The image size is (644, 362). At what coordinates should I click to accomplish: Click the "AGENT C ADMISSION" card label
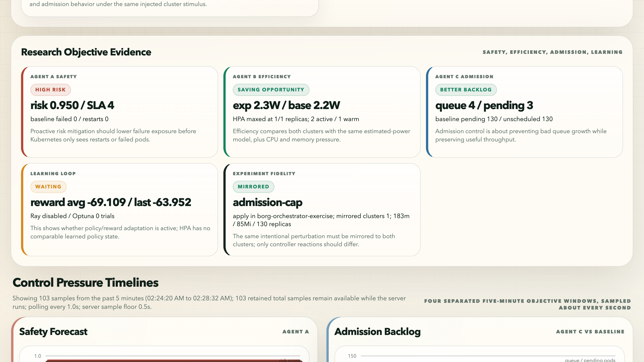(x=464, y=77)
